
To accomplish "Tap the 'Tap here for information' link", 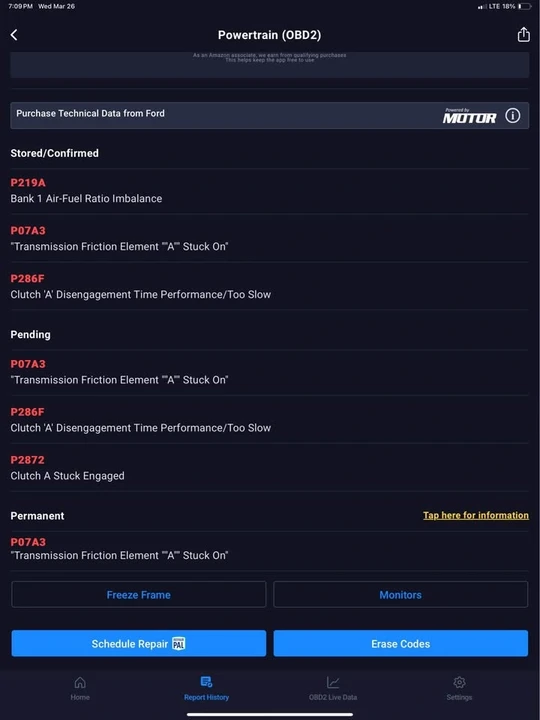I will click(x=476, y=515).
